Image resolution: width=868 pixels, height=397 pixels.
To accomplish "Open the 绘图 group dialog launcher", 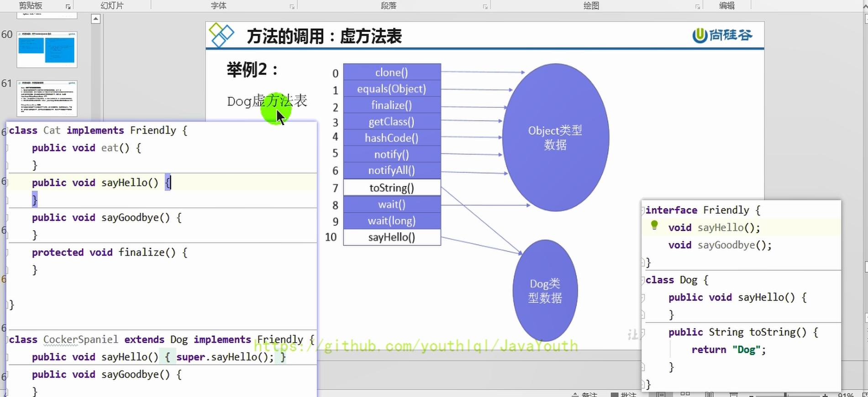I will (698, 7).
